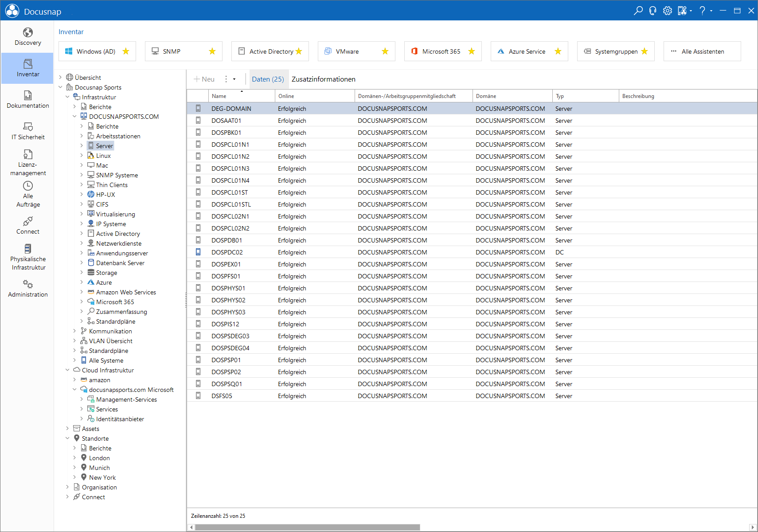This screenshot has height=532, width=758.
Task: Click the Storage icon in tree
Action: [91, 273]
